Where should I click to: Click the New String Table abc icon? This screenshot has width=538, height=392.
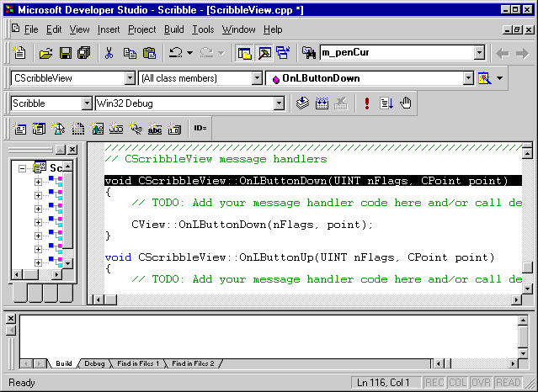pyautogui.click(x=155, y=129)
